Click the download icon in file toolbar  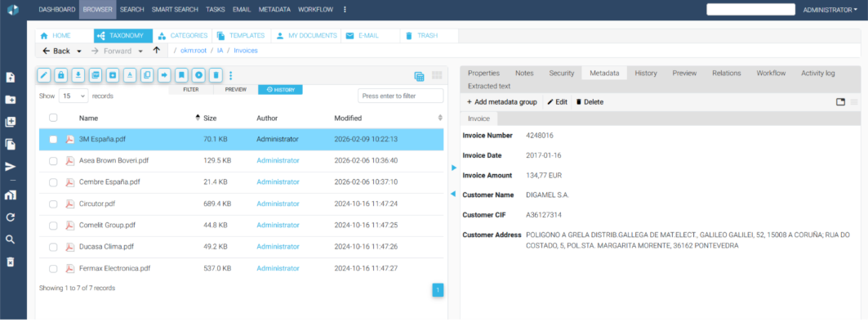78,75
